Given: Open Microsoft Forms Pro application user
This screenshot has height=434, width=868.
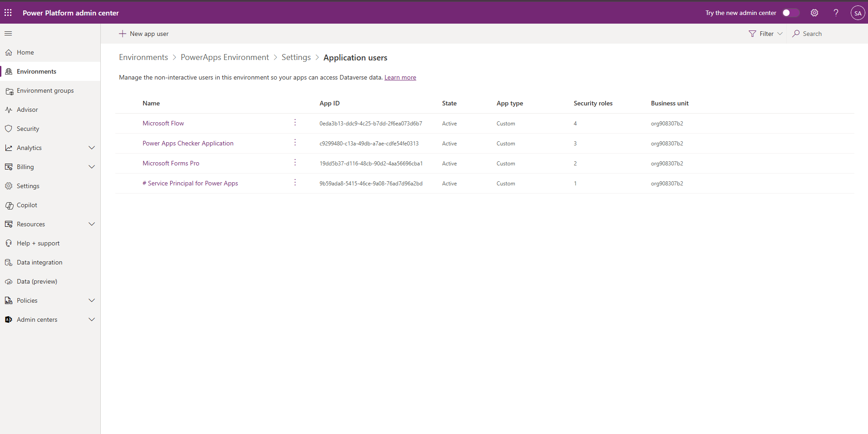Looking at the screenshot, I should coord(171,163).
